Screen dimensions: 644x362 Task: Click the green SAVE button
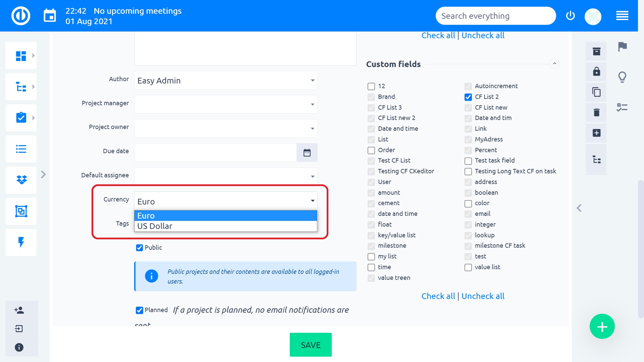(x=311, y=345)
